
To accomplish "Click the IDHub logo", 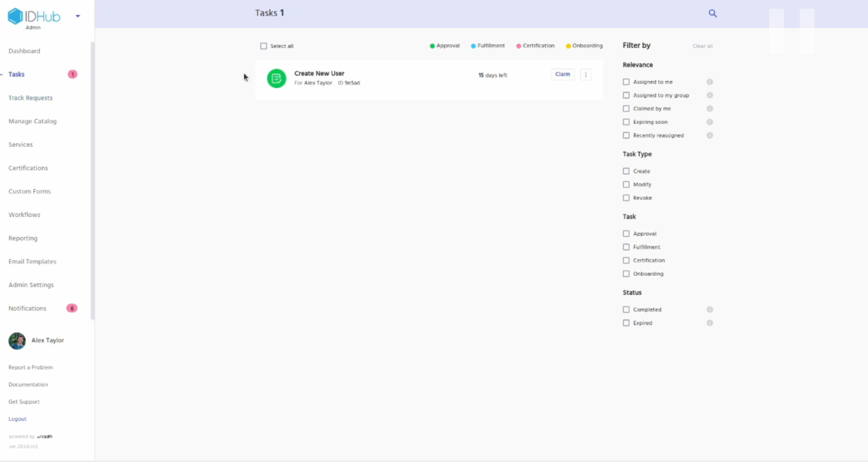I will [34, 16].
